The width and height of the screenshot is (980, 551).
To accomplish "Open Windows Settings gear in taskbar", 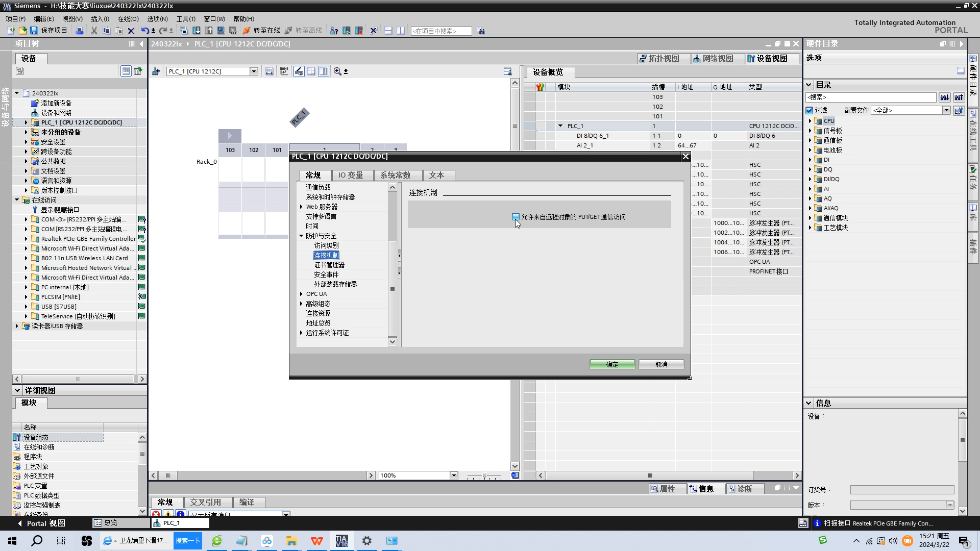I will click(367, 541).
